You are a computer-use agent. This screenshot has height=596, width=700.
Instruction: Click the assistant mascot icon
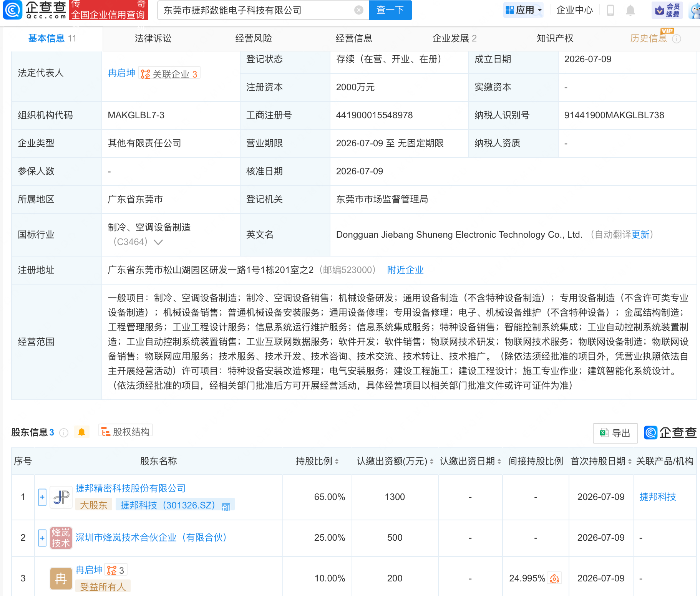(x=695, y=10)
